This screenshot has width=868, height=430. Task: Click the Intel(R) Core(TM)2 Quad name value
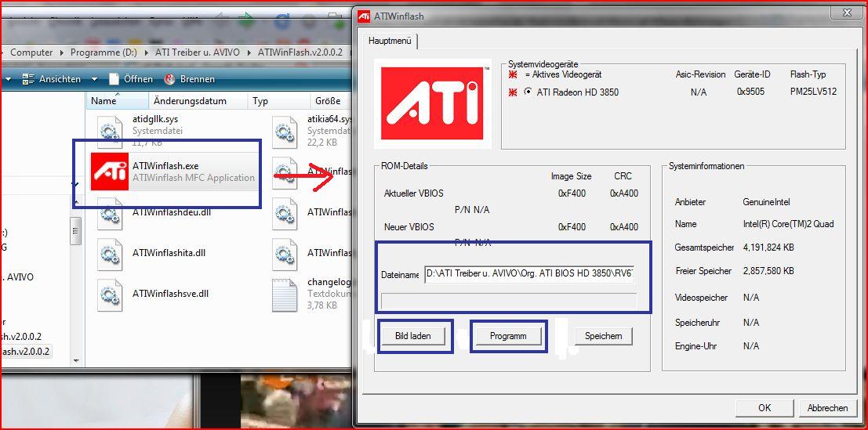[x=788, y=224]
